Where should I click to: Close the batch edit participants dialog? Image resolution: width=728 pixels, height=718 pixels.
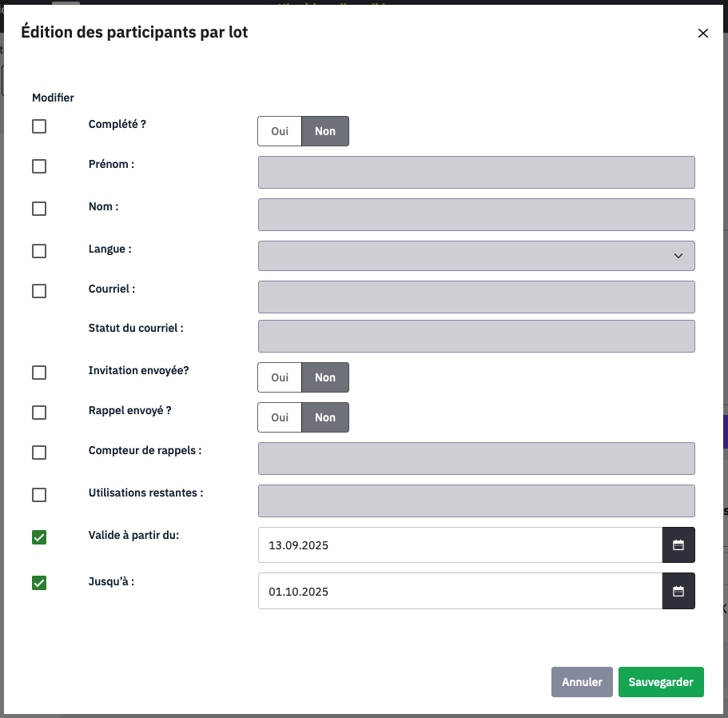coord(703,33)
